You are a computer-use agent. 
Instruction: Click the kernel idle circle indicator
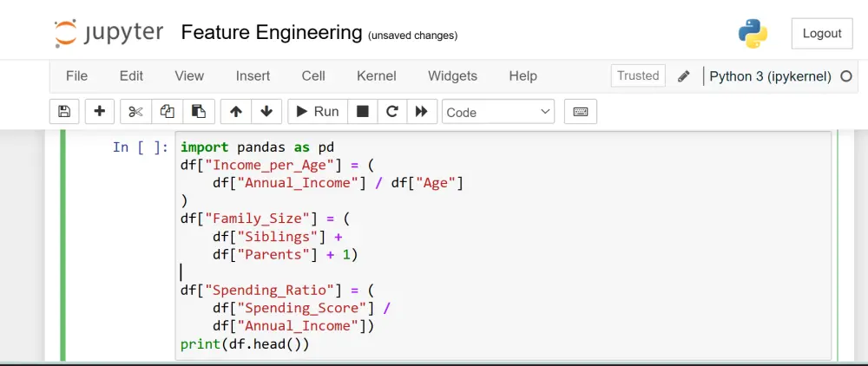click(x=845, y=76)
